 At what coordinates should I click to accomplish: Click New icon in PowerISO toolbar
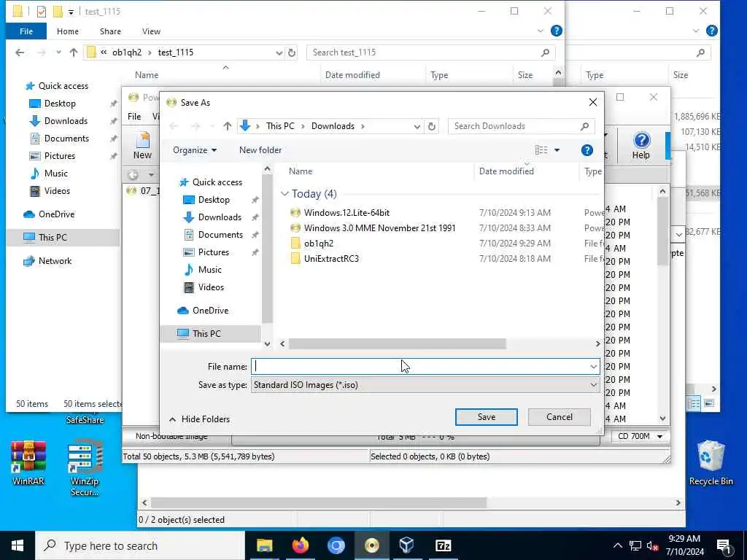(x=142, y=146)
